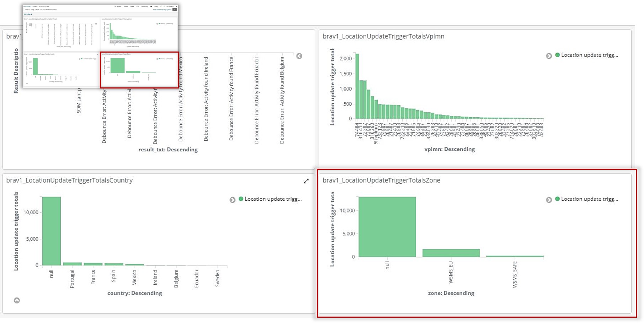This screenshot has height=323, width=644.
Task: Click green legend dot in the Vplmn panel
Action: pyautogui.click(x=558, y=55)
